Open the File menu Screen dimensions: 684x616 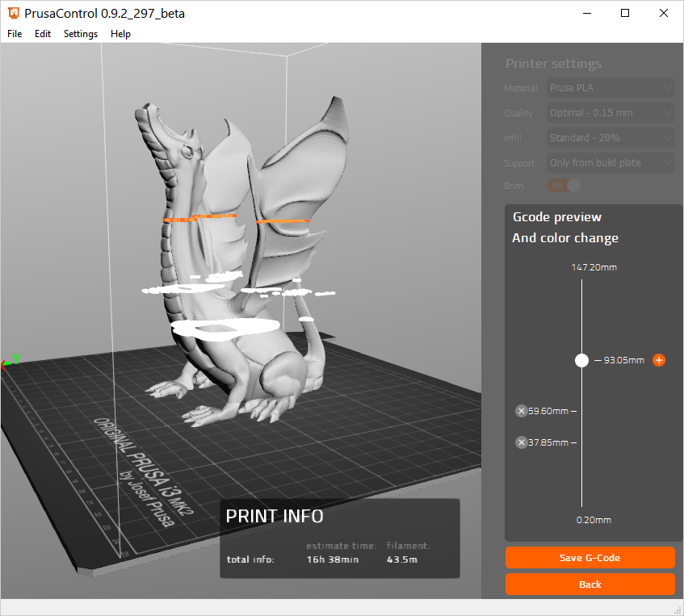pos(15,34)
